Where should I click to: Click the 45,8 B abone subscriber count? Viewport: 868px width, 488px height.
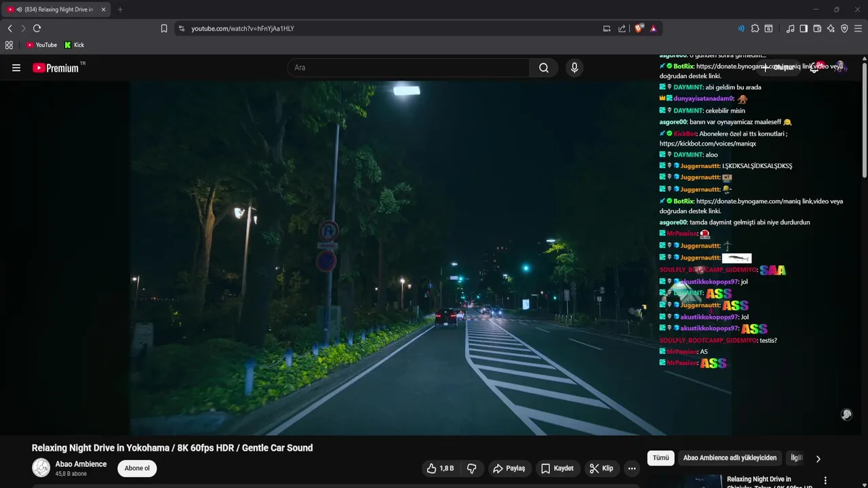pyautogui.click(x=71, y=474)
